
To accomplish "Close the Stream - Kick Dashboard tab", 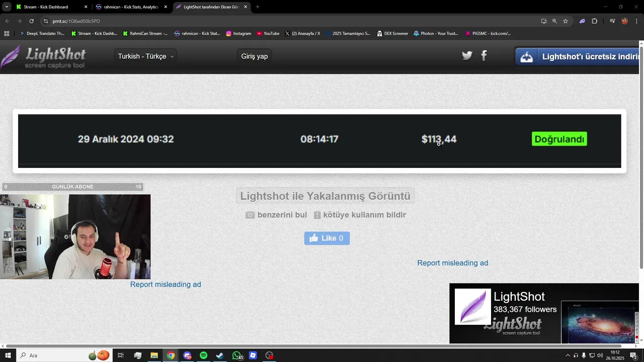I will 86,7.
